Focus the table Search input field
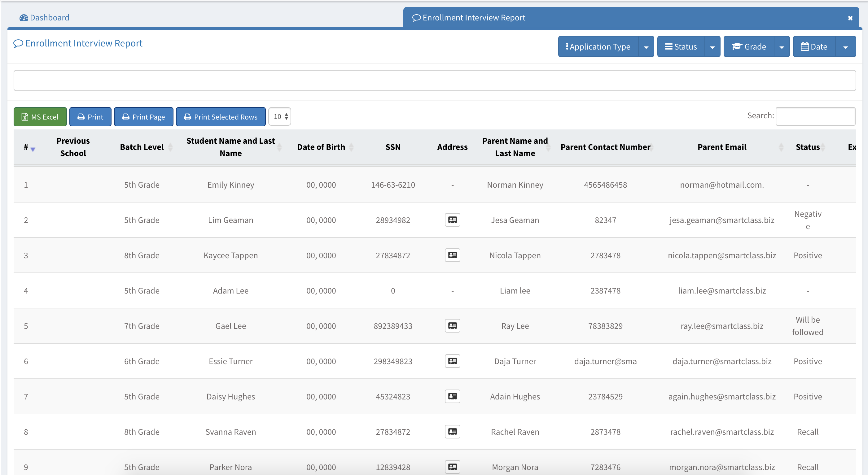868x475 pixels. 815,116
